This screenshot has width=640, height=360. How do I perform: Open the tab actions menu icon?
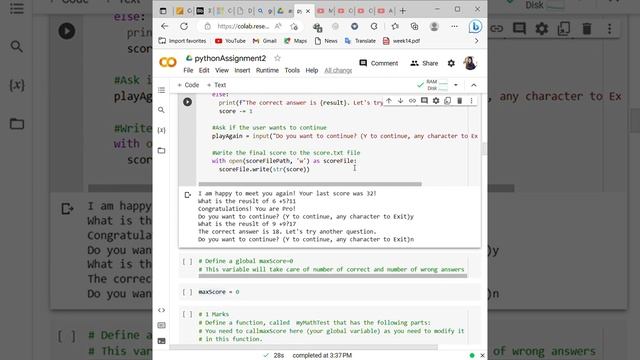tap(163, 11)
